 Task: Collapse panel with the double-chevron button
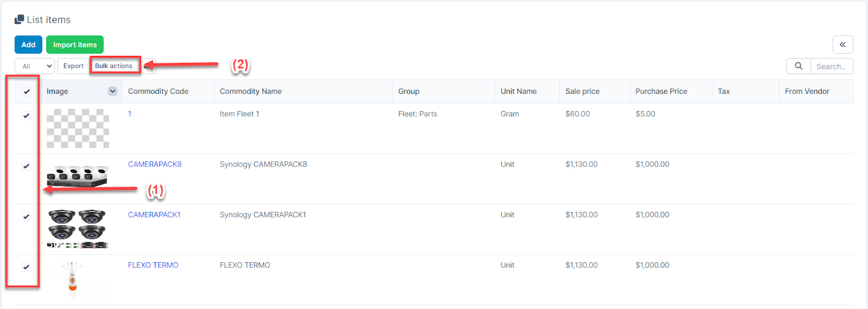point(843,44)
